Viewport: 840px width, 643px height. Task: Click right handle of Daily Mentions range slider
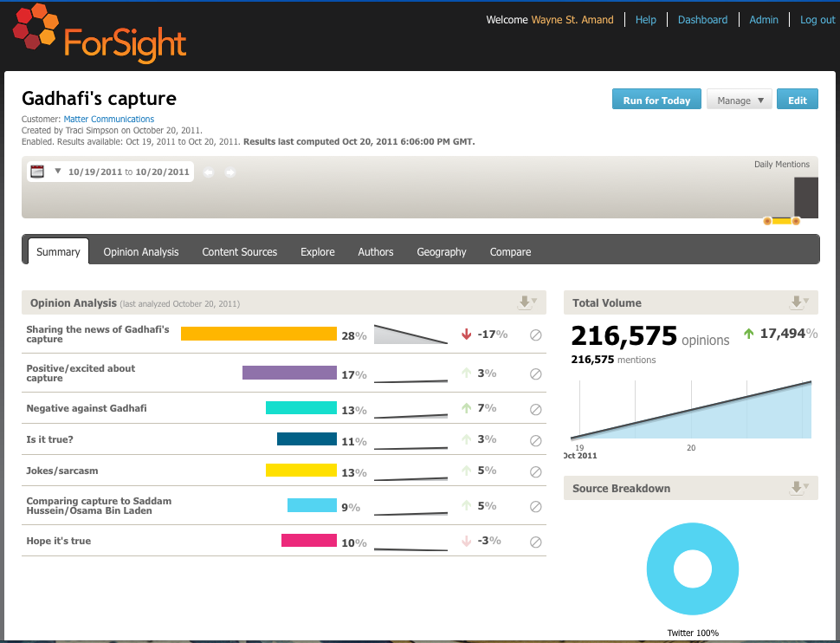(x=796, y=221)
